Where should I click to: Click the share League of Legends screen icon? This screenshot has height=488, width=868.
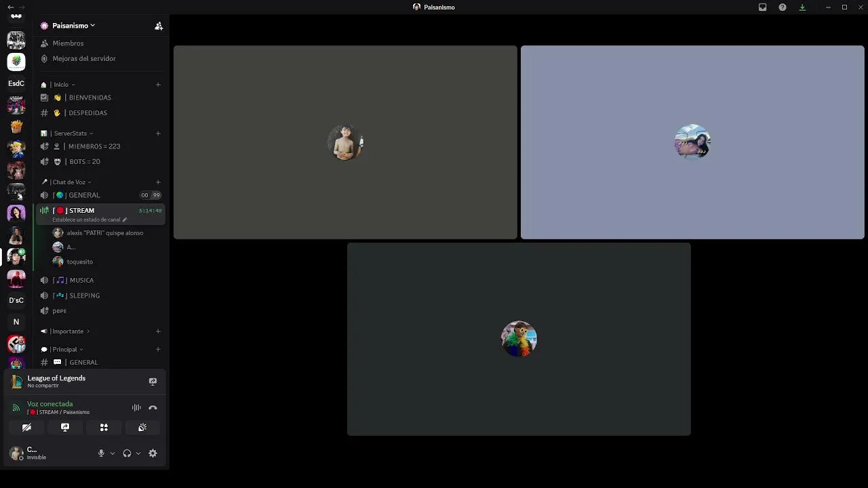click(153, 382)
